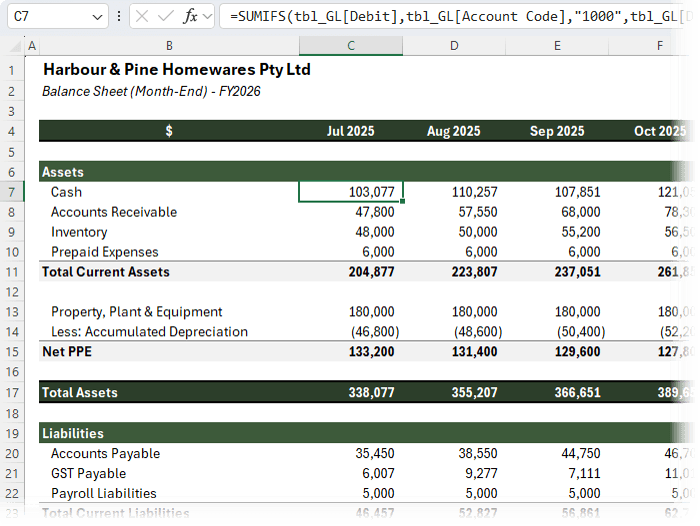This screenshot has width=700, height=526.
Task: Click the Sep 2025 column heading
Action: (x=557, y=131)
